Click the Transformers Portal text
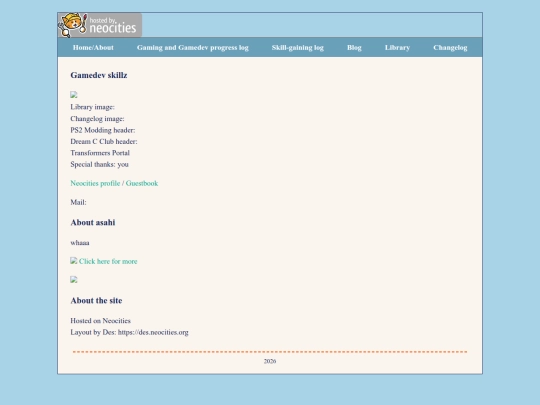The width and height of the screenshot is (540, 405). pyautogui.click(x=100, y=153)
